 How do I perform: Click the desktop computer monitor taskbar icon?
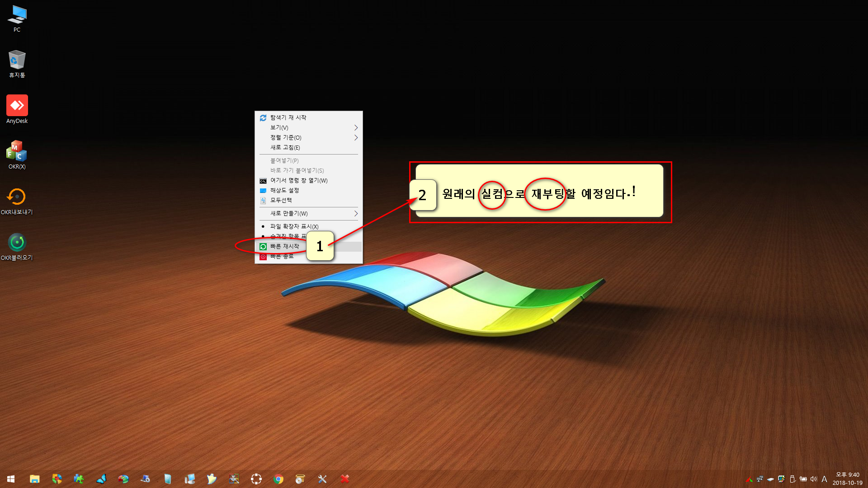(190, 479)
